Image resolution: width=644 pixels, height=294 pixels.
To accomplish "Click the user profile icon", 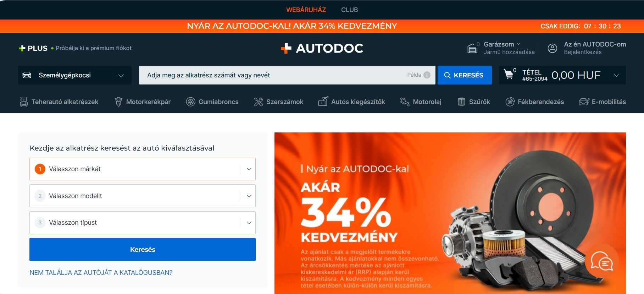I will (552, 48).
